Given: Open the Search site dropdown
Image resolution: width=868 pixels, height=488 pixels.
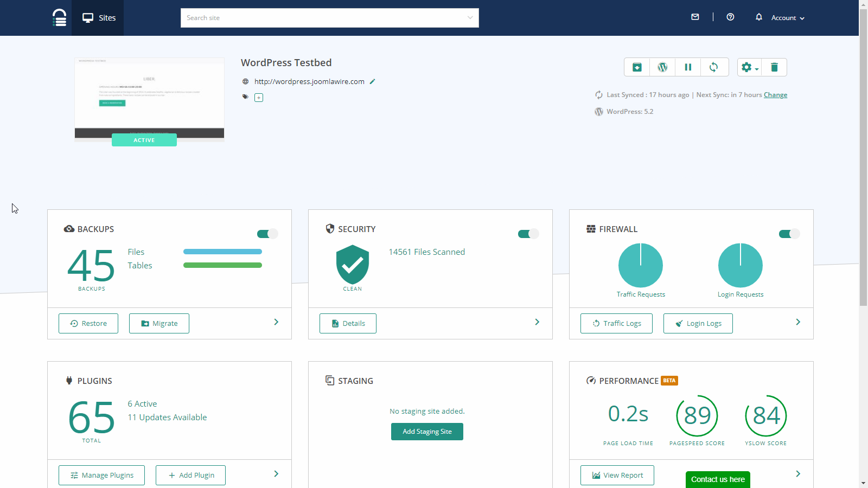Looking at the screenshot, I should coord(330,18).
